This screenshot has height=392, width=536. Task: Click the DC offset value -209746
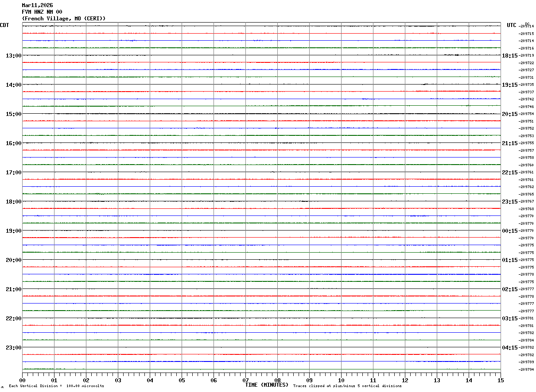[x=526, y=107]
